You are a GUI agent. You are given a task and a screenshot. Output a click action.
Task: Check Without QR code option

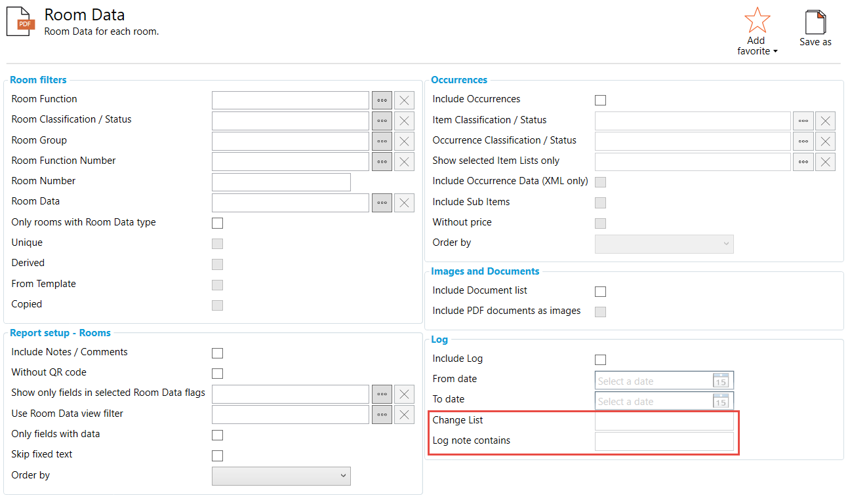coord(217,374)
